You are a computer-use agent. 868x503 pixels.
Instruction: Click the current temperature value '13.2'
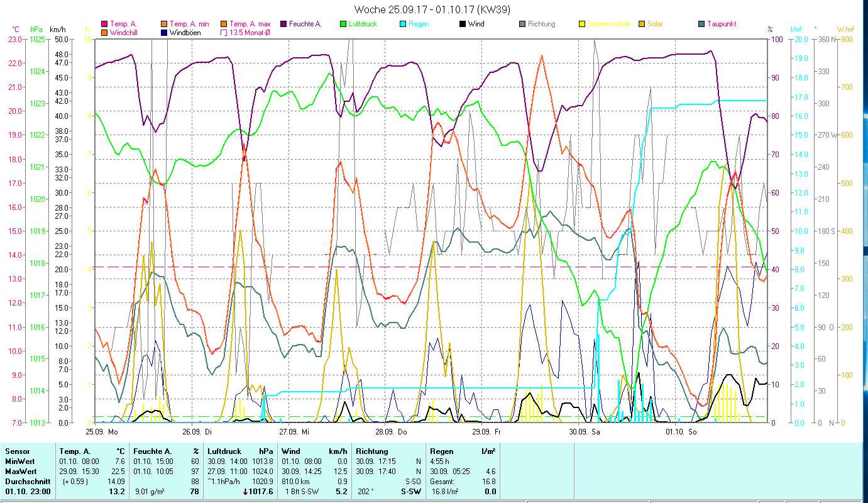118,492
